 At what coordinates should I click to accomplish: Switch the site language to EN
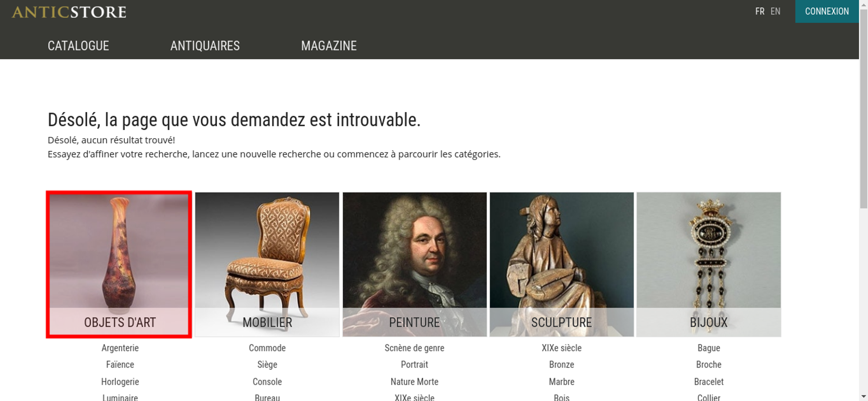(775, 11)
